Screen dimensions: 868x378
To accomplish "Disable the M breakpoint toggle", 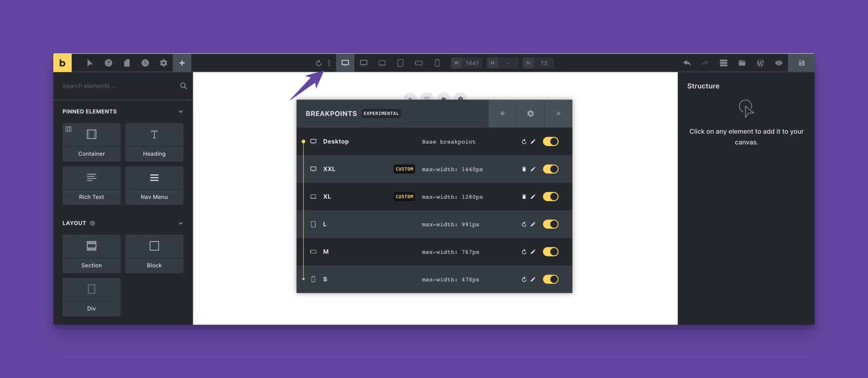I will click(x=550, y=252).
